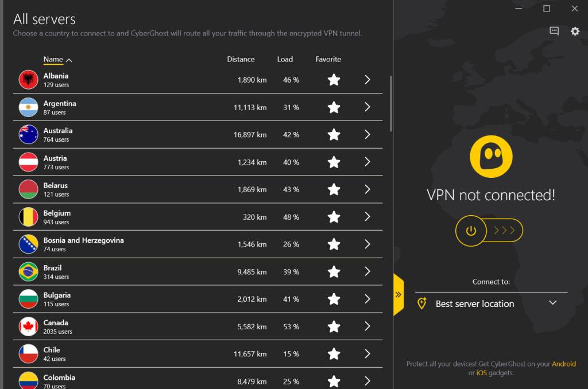Toggle the favorite star for Australia
The width and height of the screenshot is (588, 389).
334,135
